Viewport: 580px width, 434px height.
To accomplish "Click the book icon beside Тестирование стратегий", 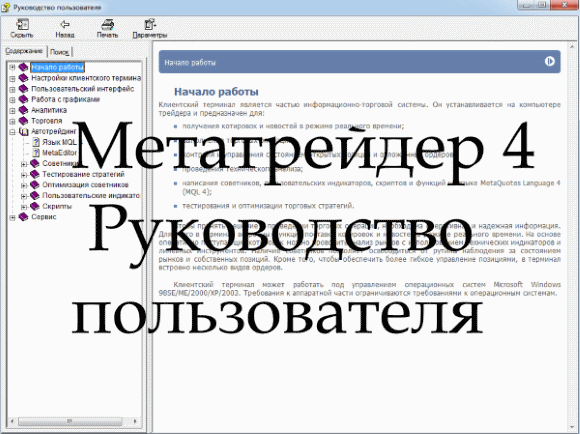I will point(35,174).
